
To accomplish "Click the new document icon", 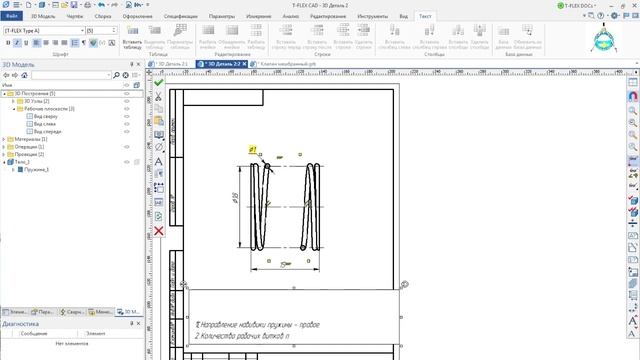I will (x=29, y=5).
